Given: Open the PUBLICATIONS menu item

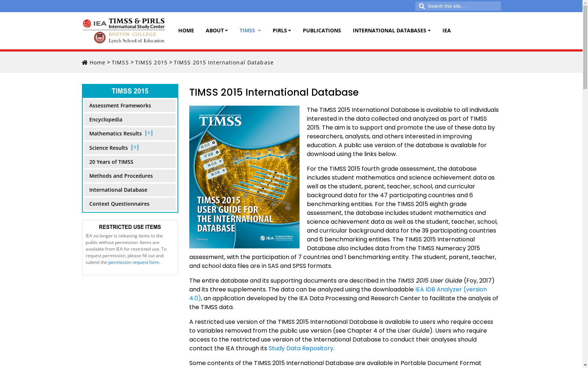Looking at the screenshot, I should (322, 31).
